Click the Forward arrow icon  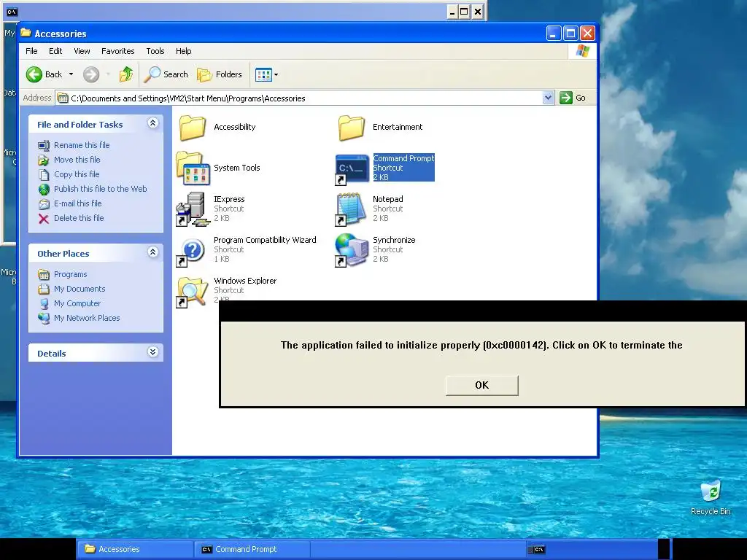pos(91,74)
